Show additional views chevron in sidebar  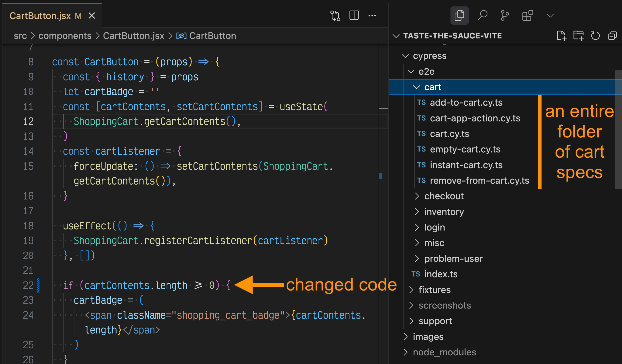550,16
